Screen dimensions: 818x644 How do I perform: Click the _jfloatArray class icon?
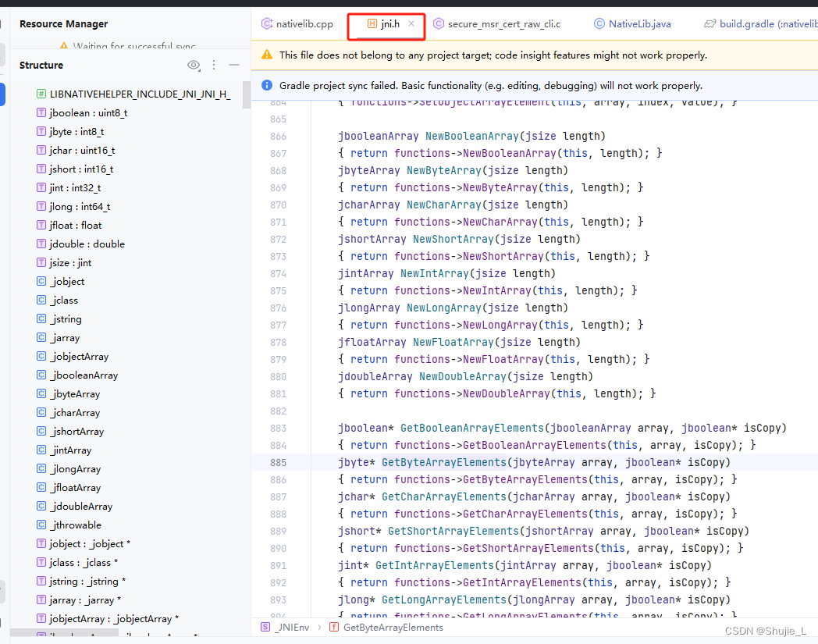(41, 487)
